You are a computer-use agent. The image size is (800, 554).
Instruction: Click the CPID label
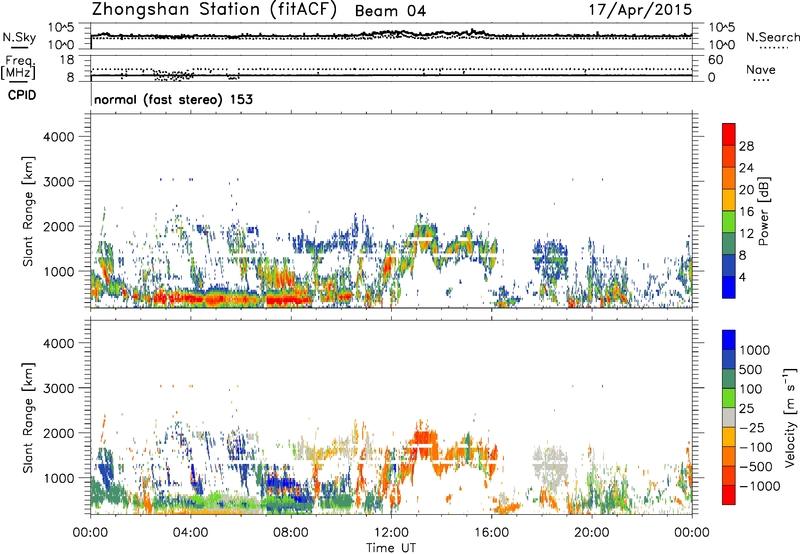(x=22, y=95)
